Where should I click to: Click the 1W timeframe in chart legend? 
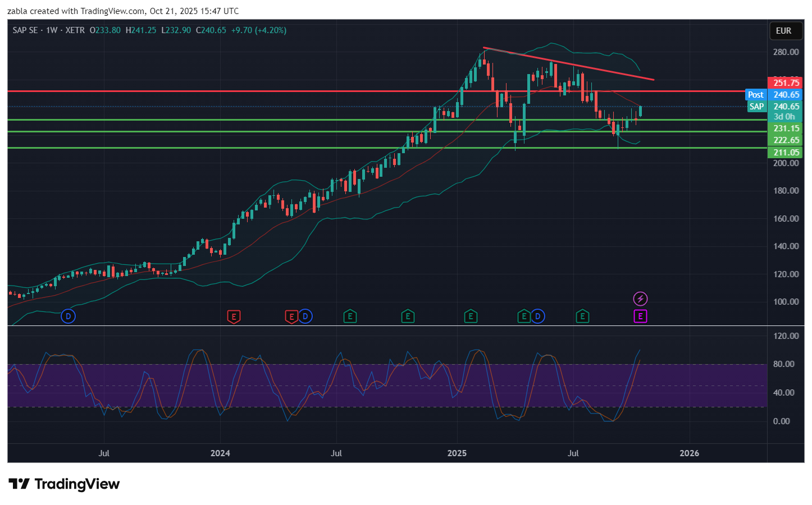coord(52,30)
